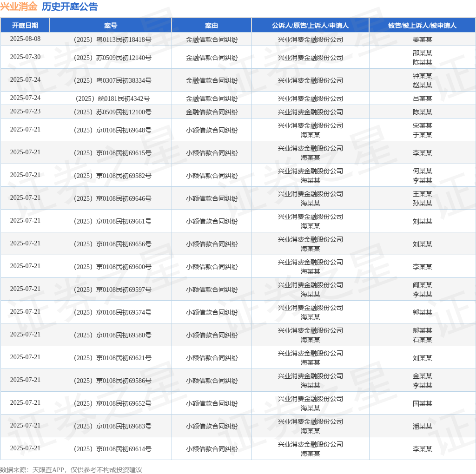The width and height of the screenshot is (476, 474).
Task: Select the 案由 column header
Action: [212, 26]
